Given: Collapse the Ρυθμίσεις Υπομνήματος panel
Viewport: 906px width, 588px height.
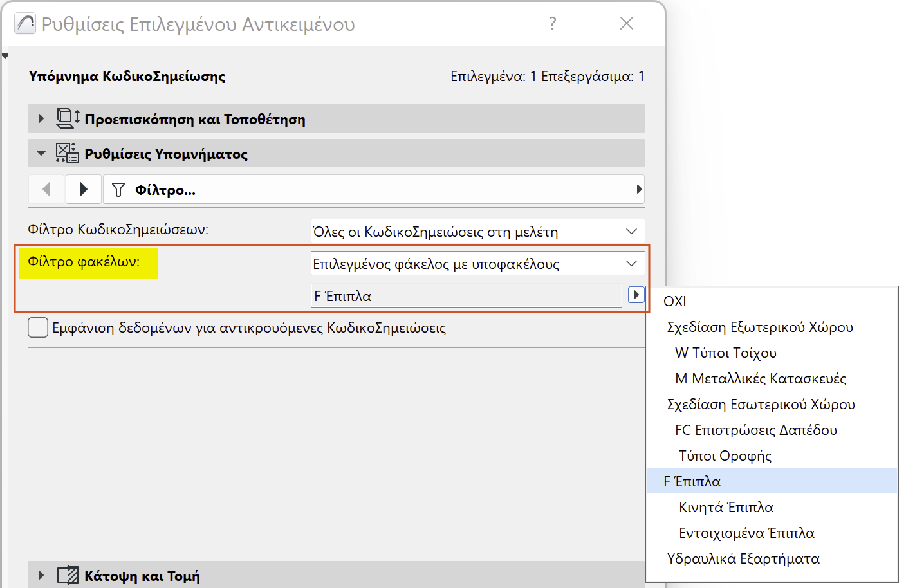Looking at the screenshot, I should 41,153.
